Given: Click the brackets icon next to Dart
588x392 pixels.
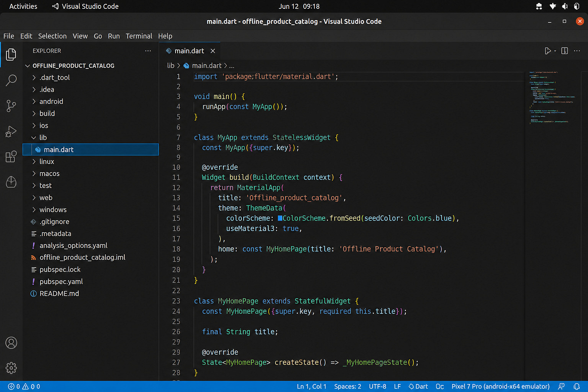Looking at the screenshot, I should tap(440, 387).
